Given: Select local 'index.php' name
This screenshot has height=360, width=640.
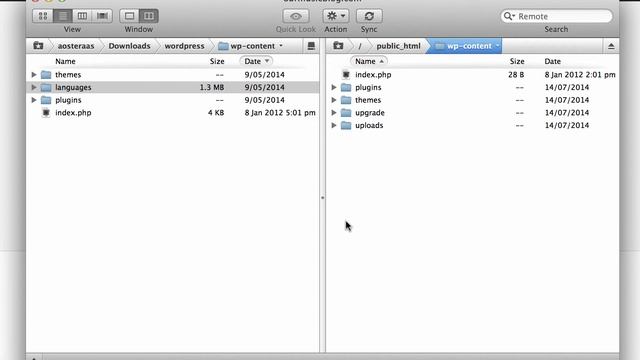Looking at the screenshot, I should click(x=73, y=113).
